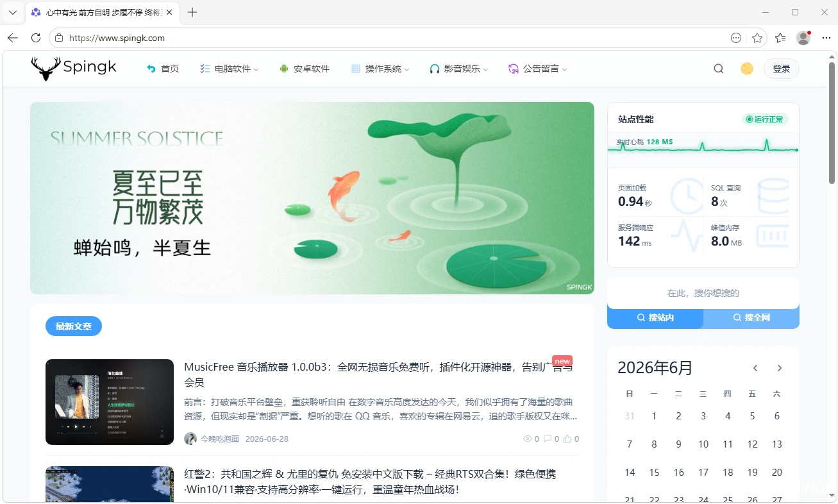Click the Spingk deer logo
838x504 pixels.
pyautogui.click(x=74, y=68)
